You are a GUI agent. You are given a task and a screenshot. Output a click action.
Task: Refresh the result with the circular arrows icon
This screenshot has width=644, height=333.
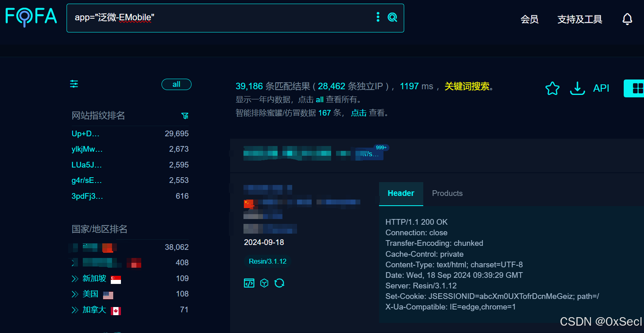tap(279, 283)
